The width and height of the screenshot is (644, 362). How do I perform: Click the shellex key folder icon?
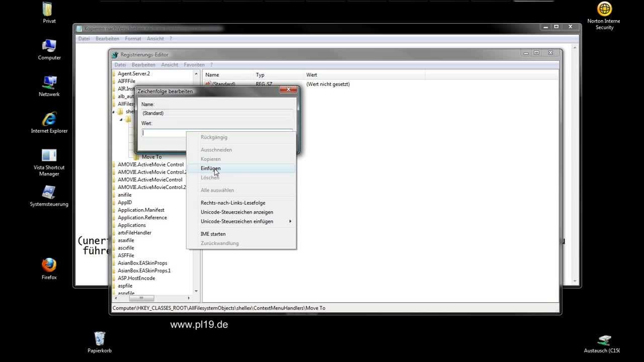coord(121,112)
